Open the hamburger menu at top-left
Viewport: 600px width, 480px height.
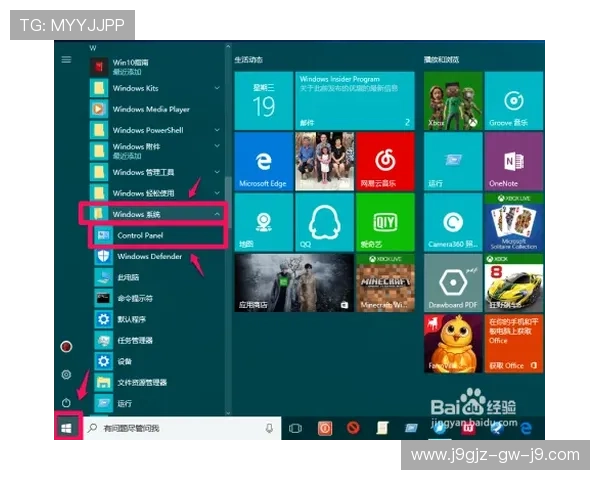click(x=67, y=60)
